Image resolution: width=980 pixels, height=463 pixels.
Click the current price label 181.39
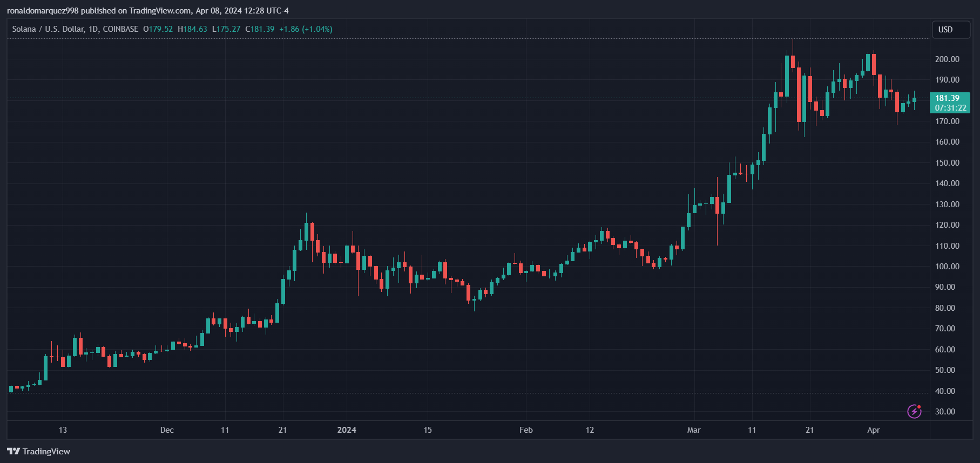point(947,98)
